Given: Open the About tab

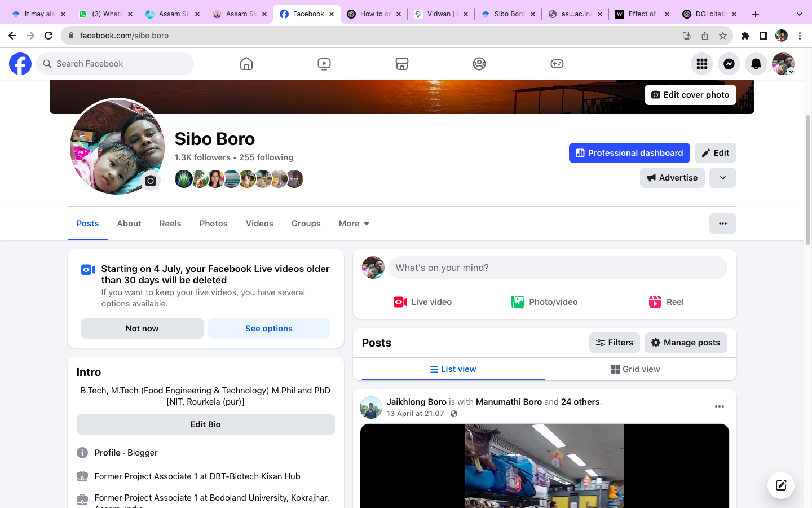Looking at the screenshot, I should click(x=129, y=224).
